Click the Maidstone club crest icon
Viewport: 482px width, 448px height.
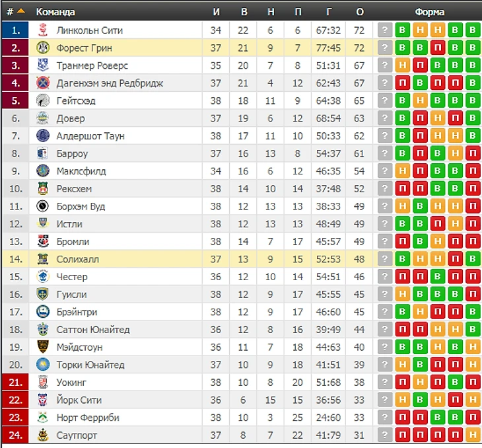coord(43,347)
